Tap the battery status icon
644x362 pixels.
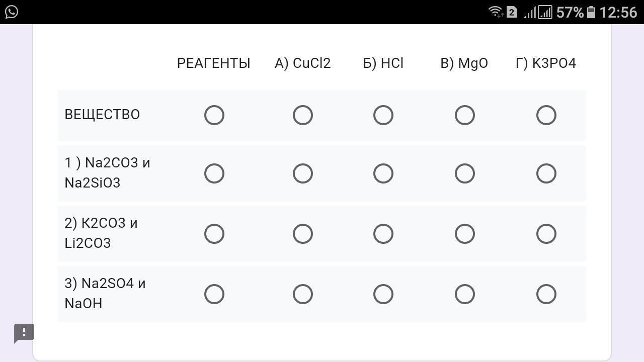(x=591, y=12)
